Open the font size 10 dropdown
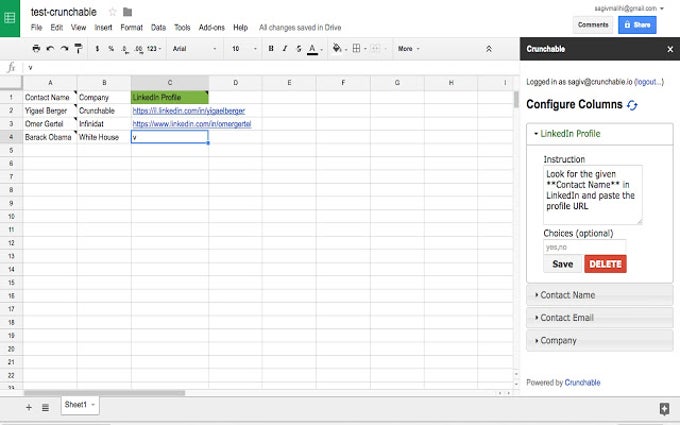Viewport: 680px width, 425px height. pyautogui.click(x=244, y=49)
